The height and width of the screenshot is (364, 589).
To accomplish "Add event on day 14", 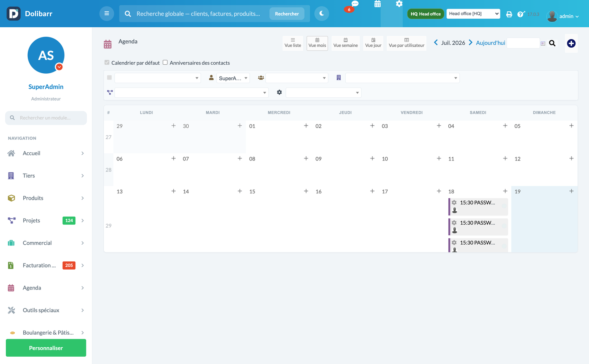I will 240,191.
